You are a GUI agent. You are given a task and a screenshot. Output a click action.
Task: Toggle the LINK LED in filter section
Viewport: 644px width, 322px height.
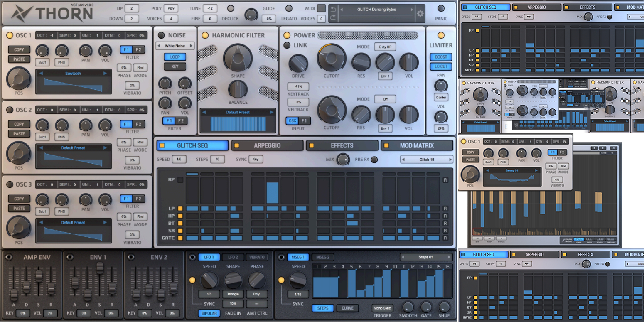(x=287, y=45)
